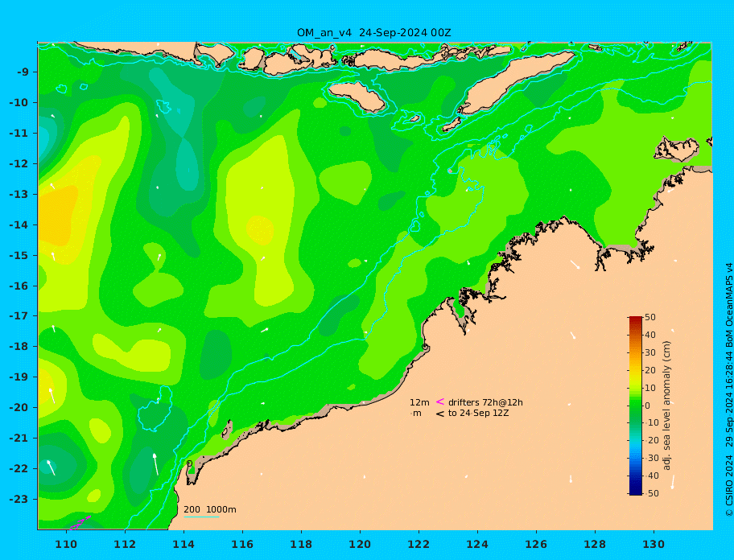The height and width of the screenshot is (560, 734).
Task: Click the latitude axis label '-12'
Action: click(19, 164)
